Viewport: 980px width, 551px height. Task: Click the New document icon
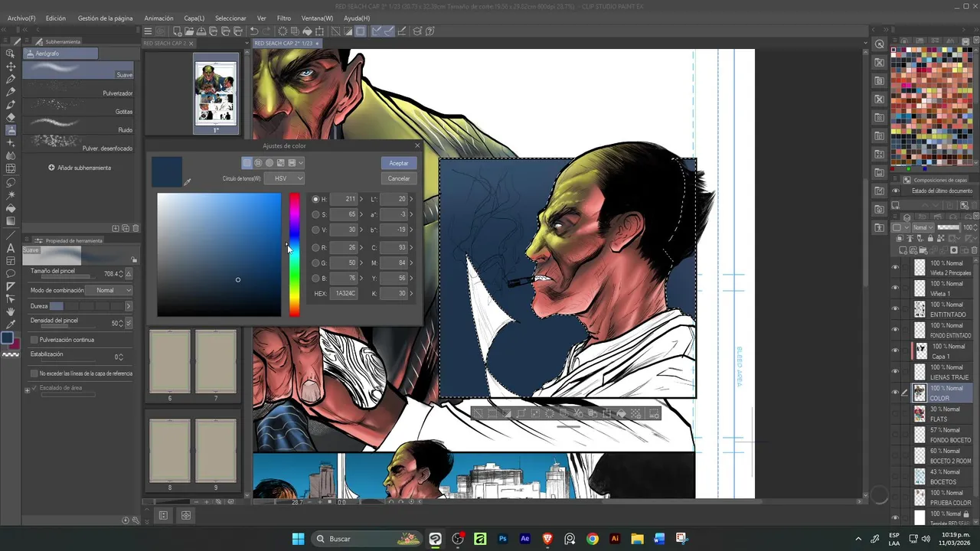(x=177, y=31)
